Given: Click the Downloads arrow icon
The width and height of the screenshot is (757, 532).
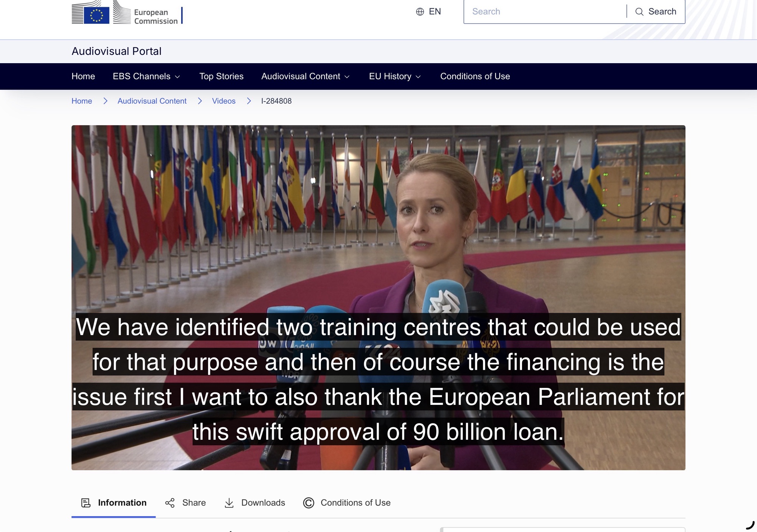Looking at the screenshot, I should coord(229,502).
